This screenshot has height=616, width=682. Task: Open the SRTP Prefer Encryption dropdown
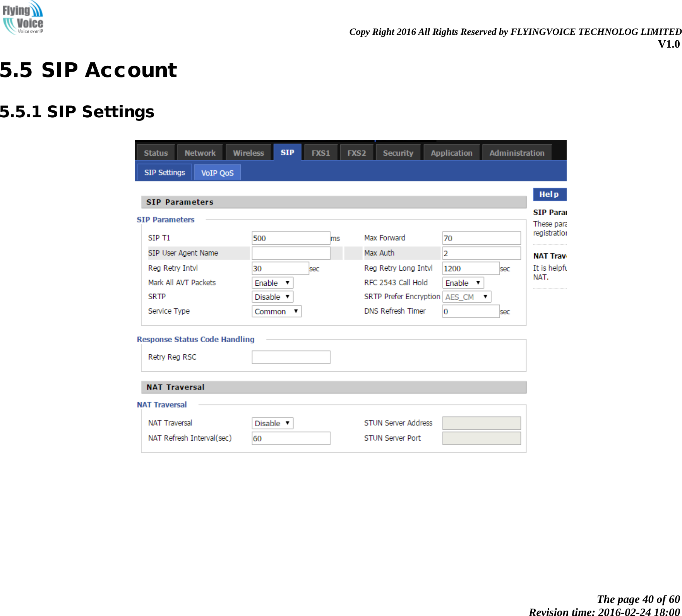(467, 297)
